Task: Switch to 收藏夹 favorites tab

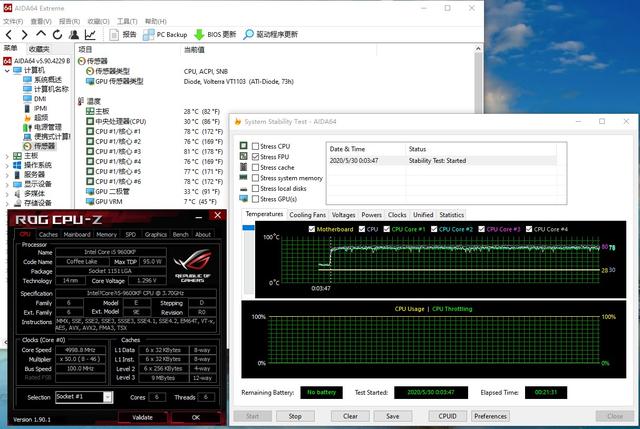Action: (x=39, y=49)
